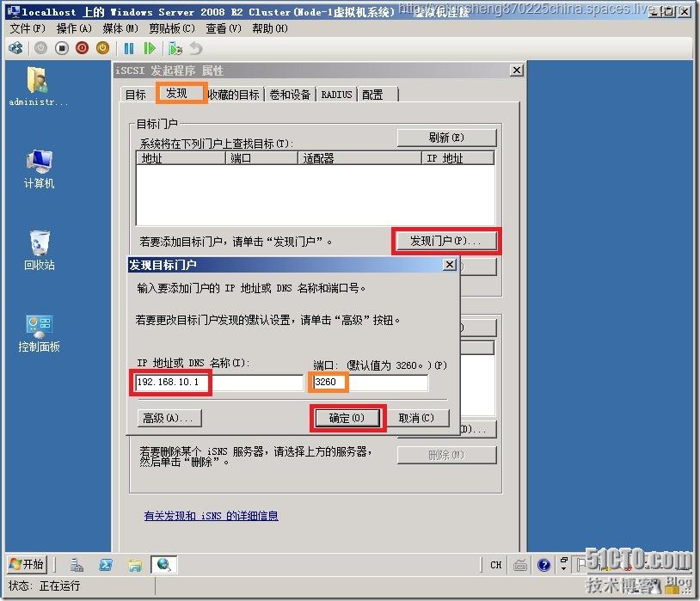Click the 地址 column header

(x=181, y=158)
